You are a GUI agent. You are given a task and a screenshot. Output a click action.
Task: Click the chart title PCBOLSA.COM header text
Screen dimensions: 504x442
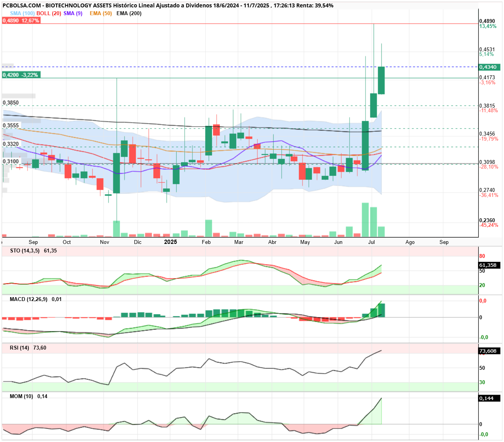[168, 5]
